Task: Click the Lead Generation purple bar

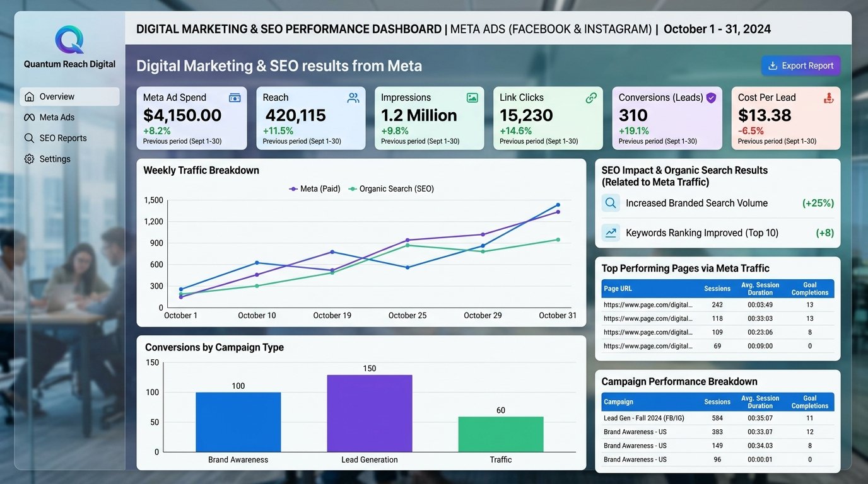Action: pos(370,413)
